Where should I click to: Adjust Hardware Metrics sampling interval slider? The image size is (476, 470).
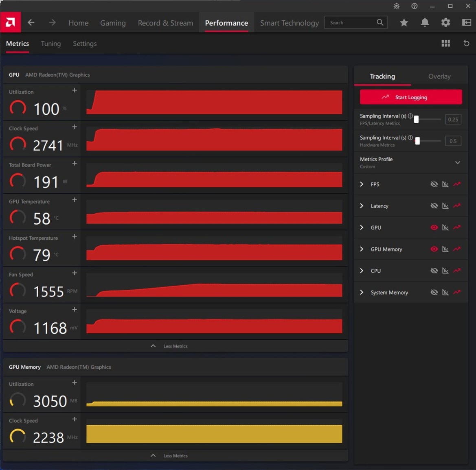(417, 141)
